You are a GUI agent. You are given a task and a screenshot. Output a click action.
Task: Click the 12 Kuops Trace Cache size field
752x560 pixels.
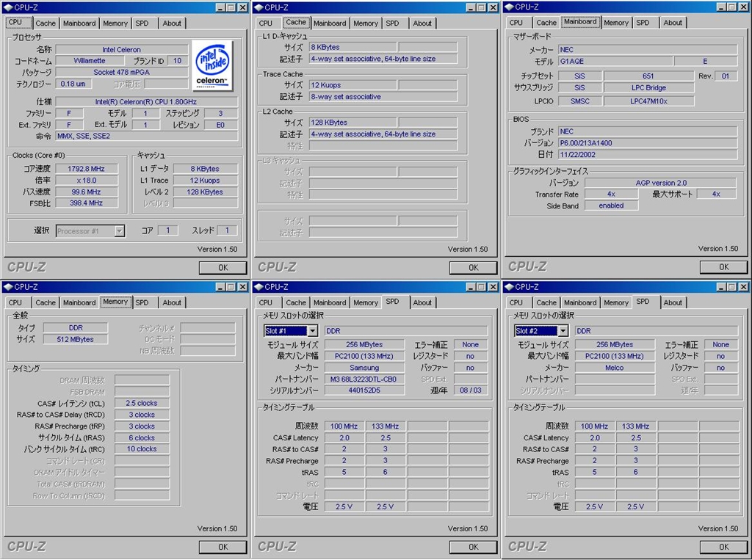click(352, 85)
